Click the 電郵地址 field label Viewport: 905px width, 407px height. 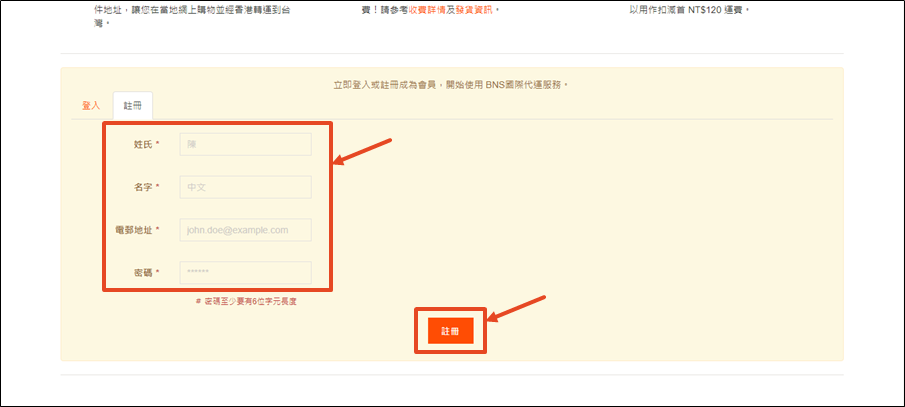coord(134,230)
